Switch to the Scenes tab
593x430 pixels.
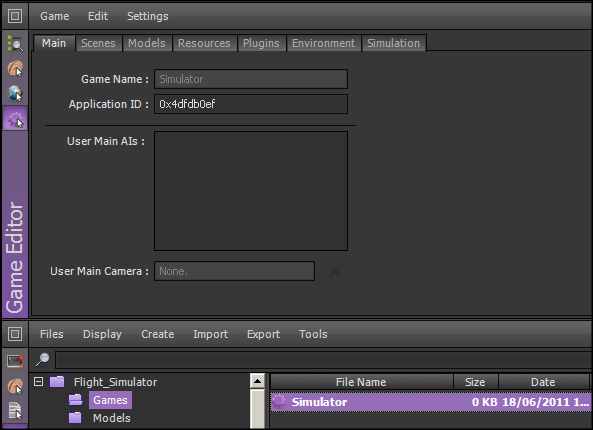click(x=98, y=43)
